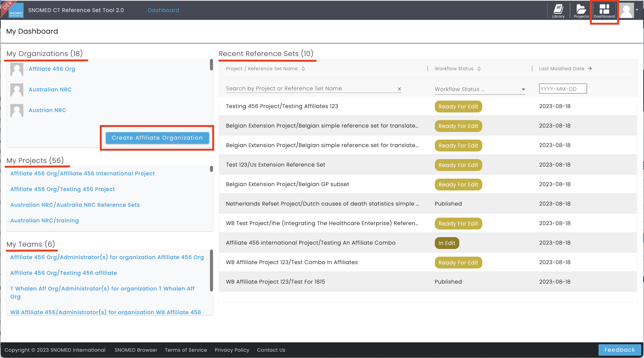The width and height of the screenshot is (644, 358).
Task: Clear the reference set search with X
Action: click(399, 89)
